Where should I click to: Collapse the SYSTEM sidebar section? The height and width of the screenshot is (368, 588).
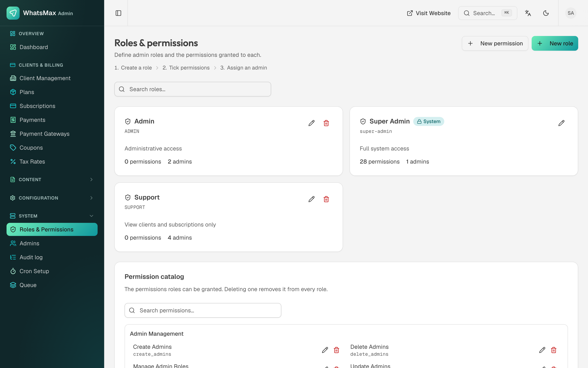pyautogui.click(x=52, y=216)
